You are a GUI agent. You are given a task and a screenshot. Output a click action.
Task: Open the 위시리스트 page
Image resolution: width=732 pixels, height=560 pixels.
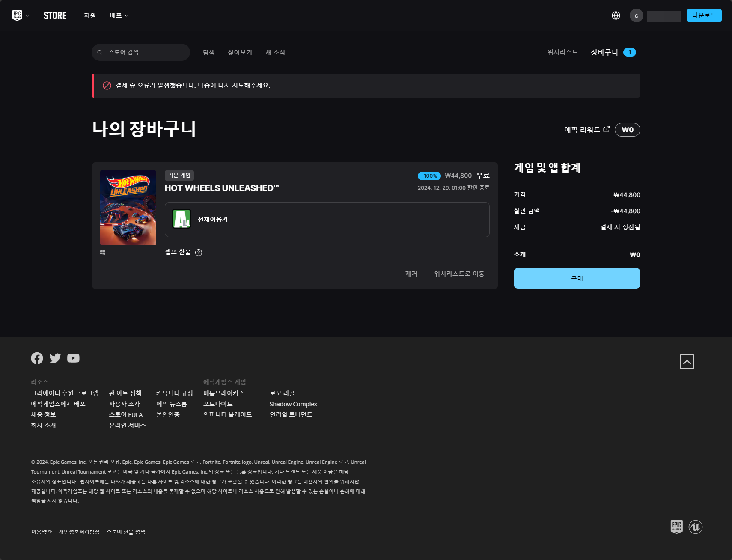click(x=562, y=52)
